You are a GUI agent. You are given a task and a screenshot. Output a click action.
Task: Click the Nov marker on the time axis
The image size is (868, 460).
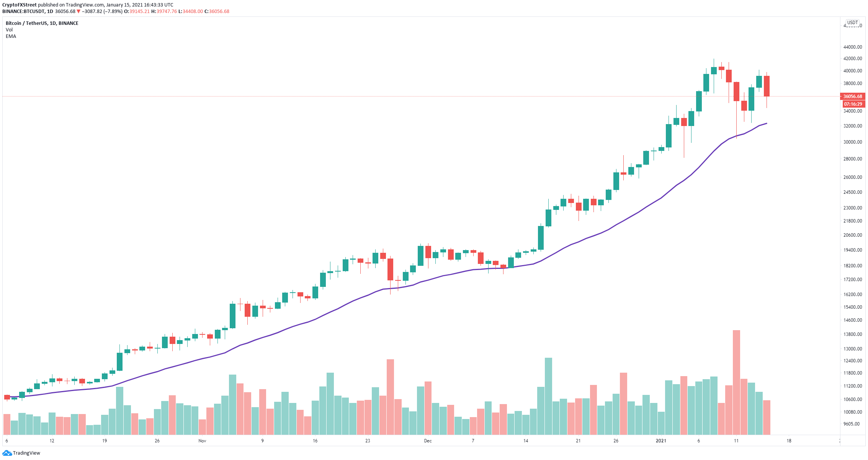202,441
